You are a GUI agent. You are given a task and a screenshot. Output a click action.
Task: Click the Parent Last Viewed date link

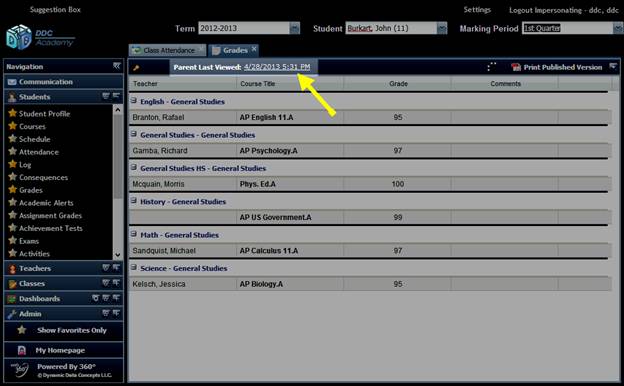[x=277, y=67]
